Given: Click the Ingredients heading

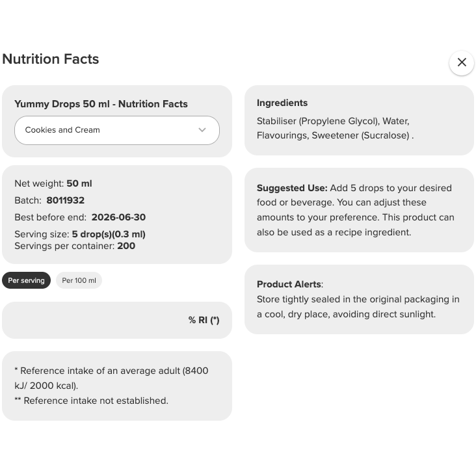Looking at the screenshot, I should click(x=282, y=103).
